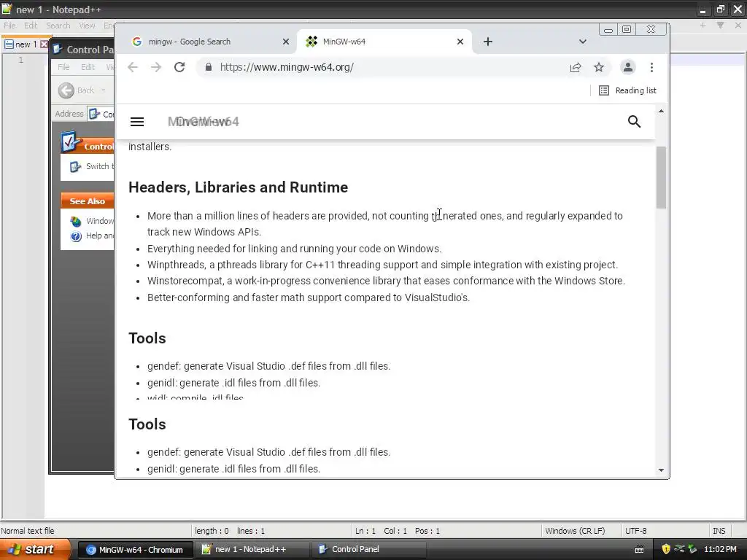Click the MinGW-w64 site title in the header
This screenshot has height=560, width=747.
click(x=204, y=122)
